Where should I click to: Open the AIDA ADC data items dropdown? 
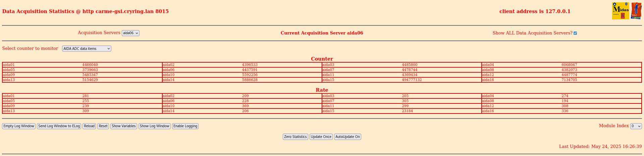coord(87,49)
